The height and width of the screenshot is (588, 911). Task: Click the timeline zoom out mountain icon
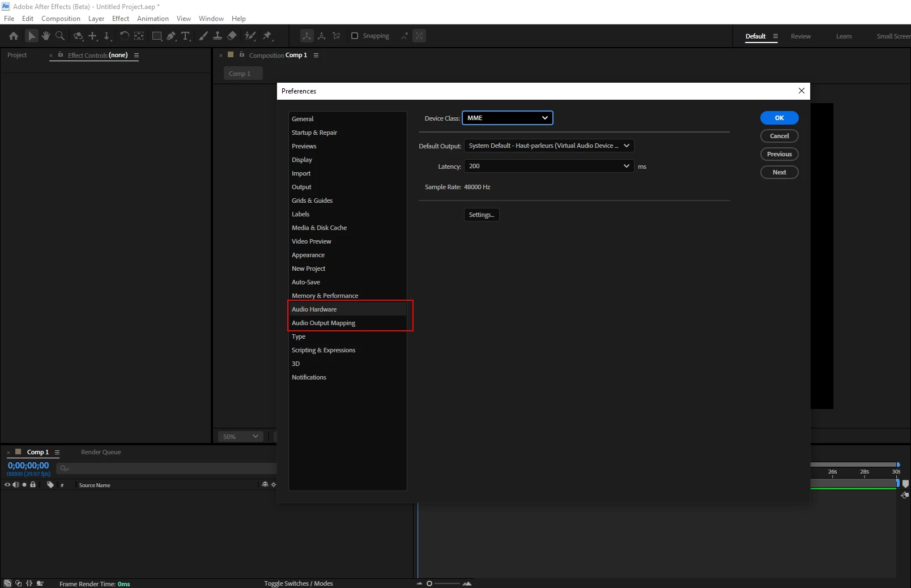point(420,583)
